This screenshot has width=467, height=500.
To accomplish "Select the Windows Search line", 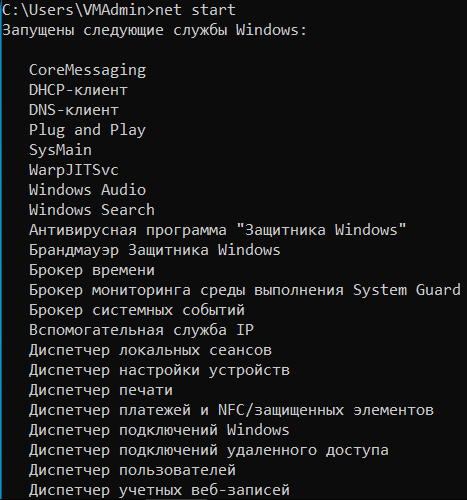I will tap(92, 210).
